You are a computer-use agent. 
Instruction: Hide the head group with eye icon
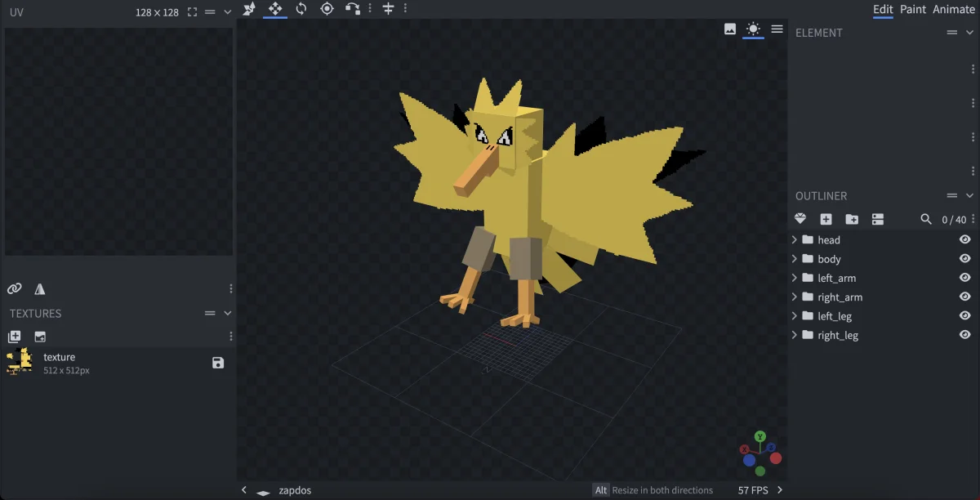pos(965,239)
